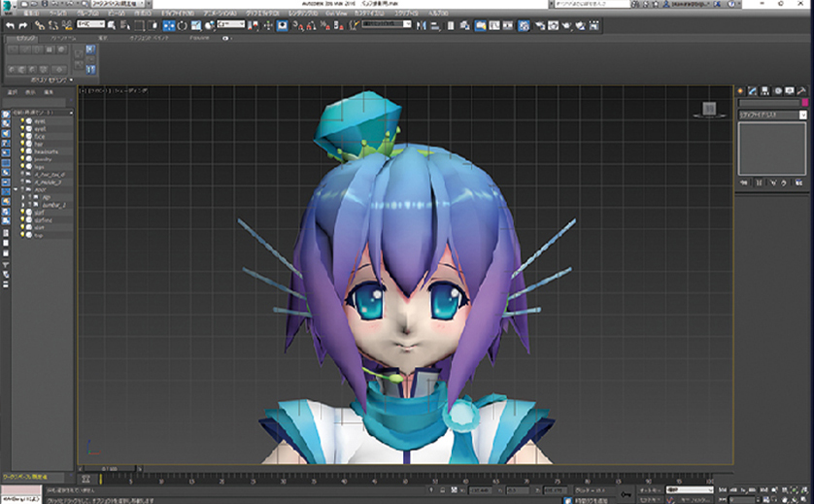Open the アニメーション(A) Animation menu

click(220, 13)
